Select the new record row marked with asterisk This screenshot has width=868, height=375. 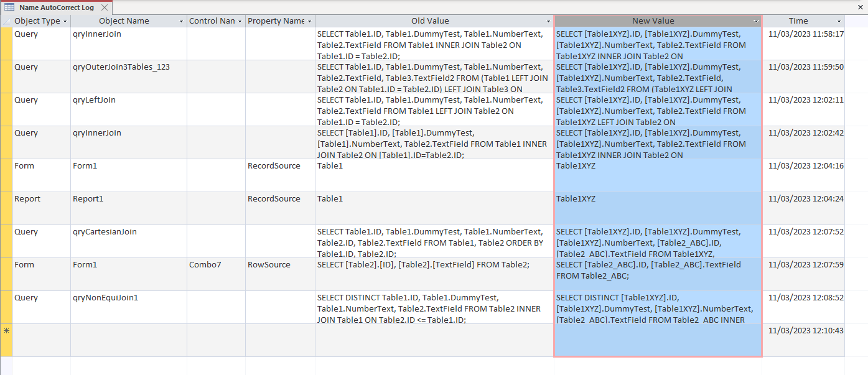(x=6, y=340)
